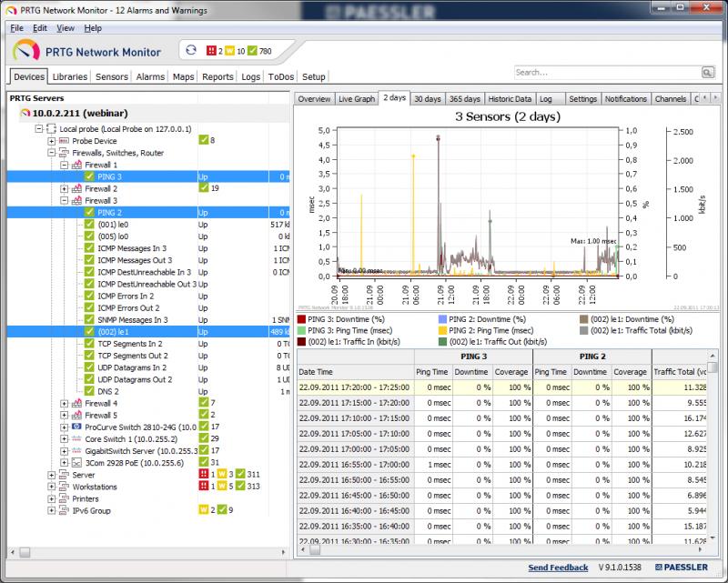The image size is (728, 583).
Task: Click the data table horizontal scrollbar thumb
Action: click(315, 550)
